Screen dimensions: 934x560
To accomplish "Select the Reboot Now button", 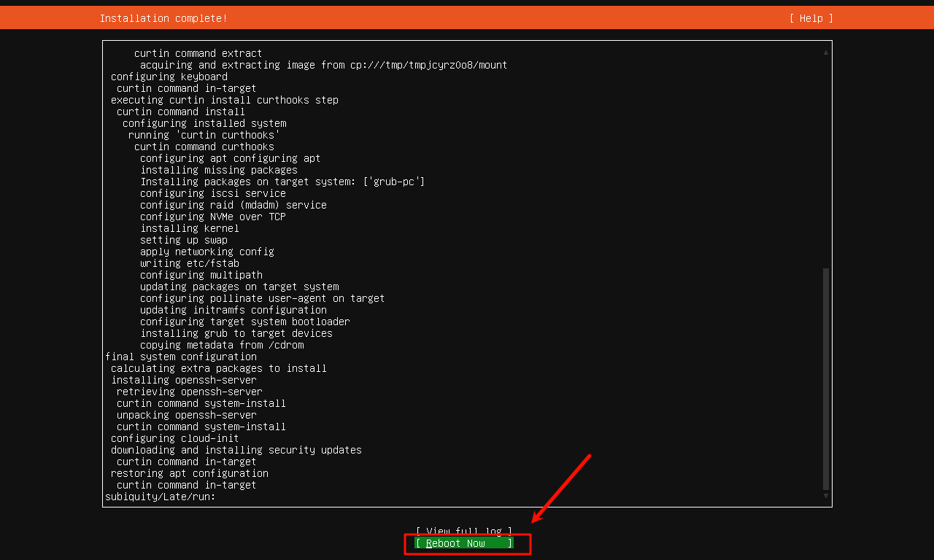I will pos(464,543).
